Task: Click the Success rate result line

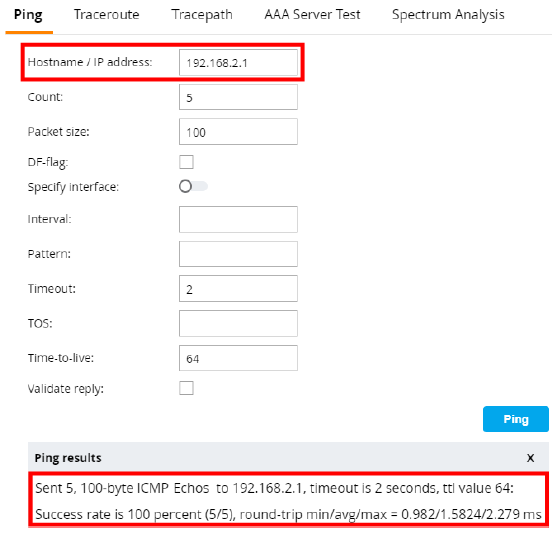Action: click(288, 514)
